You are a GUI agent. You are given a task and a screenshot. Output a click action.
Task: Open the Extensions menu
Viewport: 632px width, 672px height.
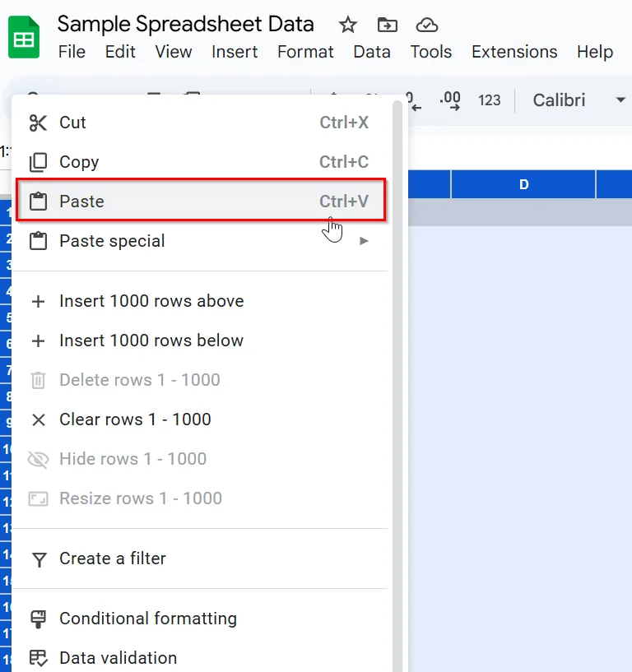pyautogui.click(x=514, y=52)
